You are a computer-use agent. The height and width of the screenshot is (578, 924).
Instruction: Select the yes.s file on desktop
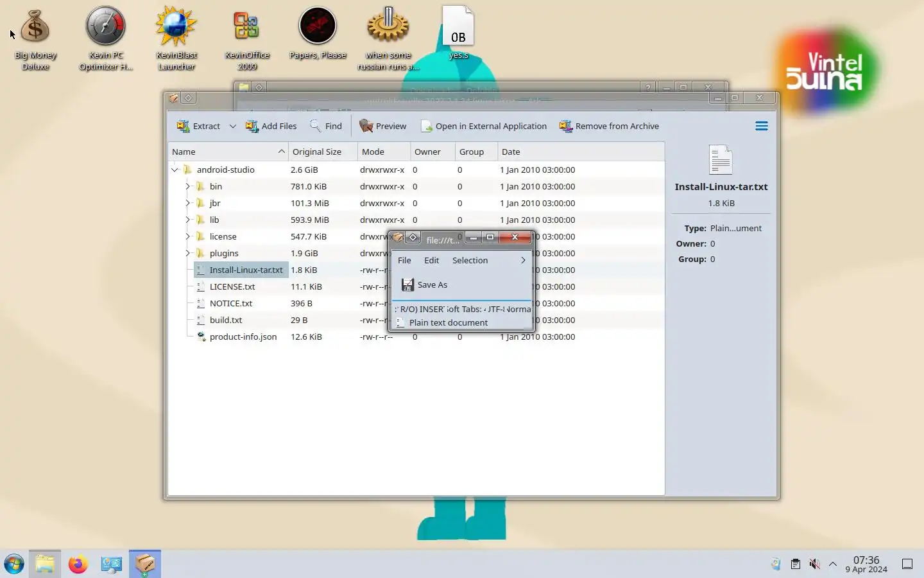coord(458,33)
